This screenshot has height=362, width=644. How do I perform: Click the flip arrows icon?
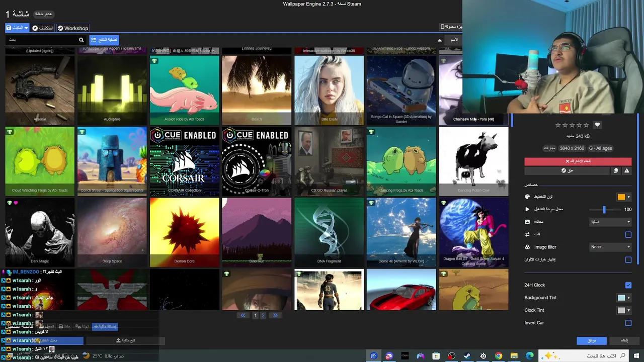click(x=527, y=234)
